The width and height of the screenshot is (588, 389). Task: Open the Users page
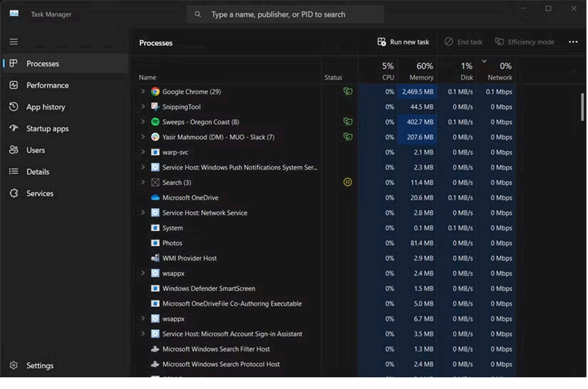(65, 150)
